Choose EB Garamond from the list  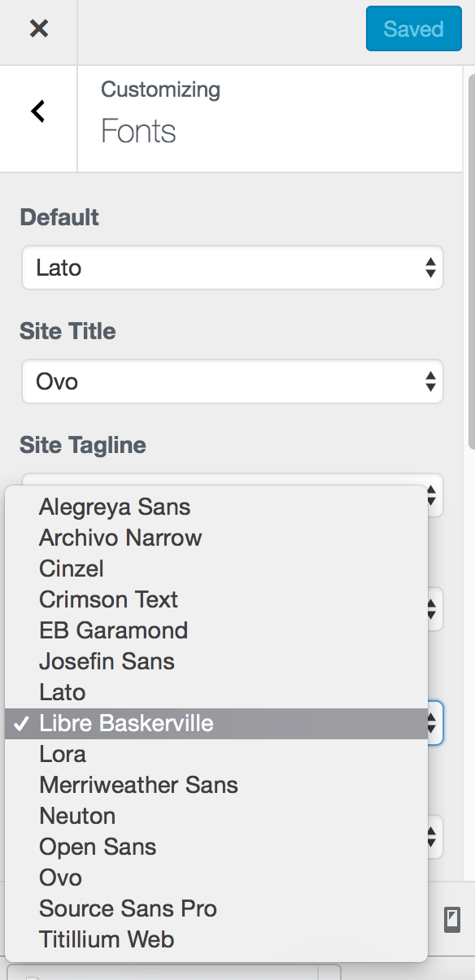[216, 630]
